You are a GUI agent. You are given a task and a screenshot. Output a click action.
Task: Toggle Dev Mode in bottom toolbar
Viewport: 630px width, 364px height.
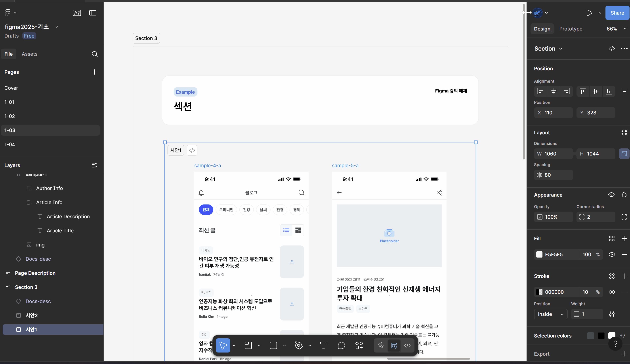click(x=407, y=345)
